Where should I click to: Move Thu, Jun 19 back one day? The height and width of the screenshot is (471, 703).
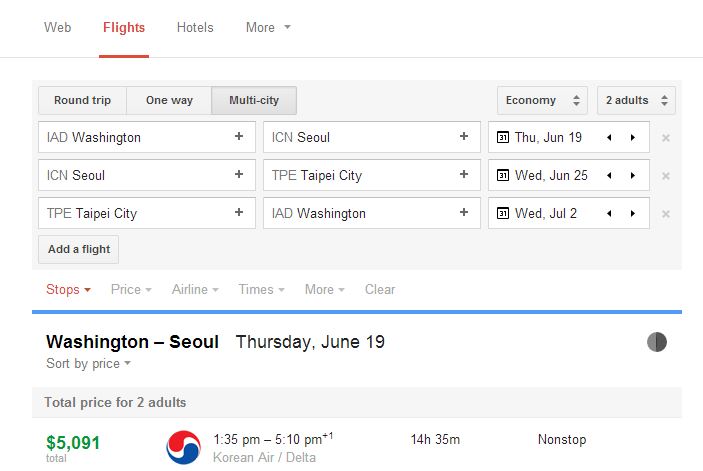click(x=609, y=137)
